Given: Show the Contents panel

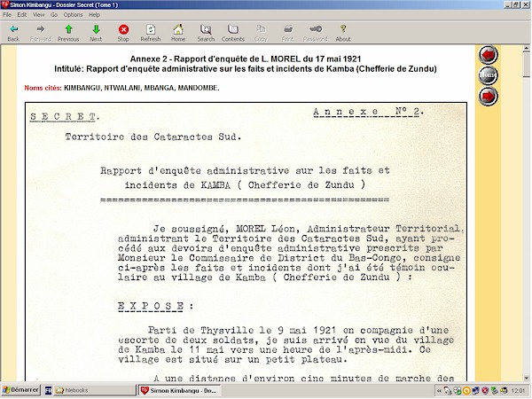Looking at the screenshot, I should [x=233, y=33].
